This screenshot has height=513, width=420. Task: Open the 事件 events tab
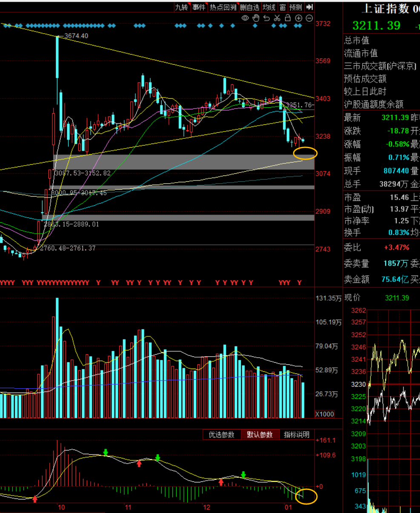[x=199, y=7]
